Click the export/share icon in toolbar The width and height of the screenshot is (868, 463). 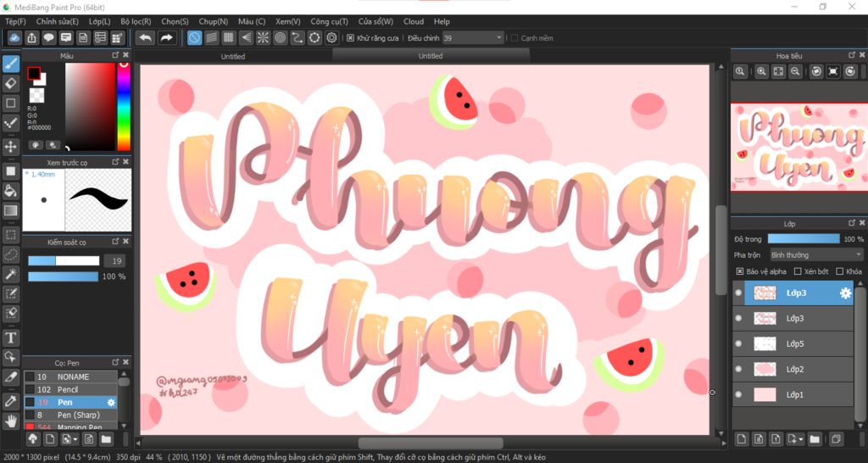click(31, 37)
